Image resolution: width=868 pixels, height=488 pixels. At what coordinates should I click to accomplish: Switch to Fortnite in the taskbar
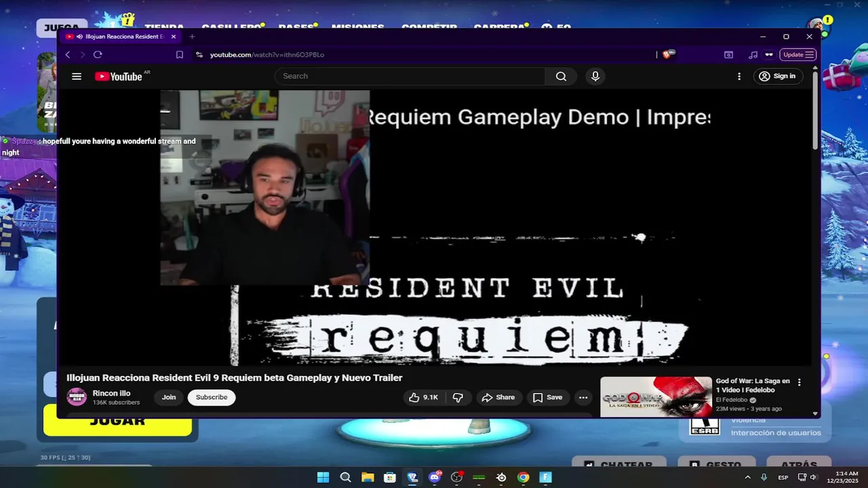click(x=545, y=477)
